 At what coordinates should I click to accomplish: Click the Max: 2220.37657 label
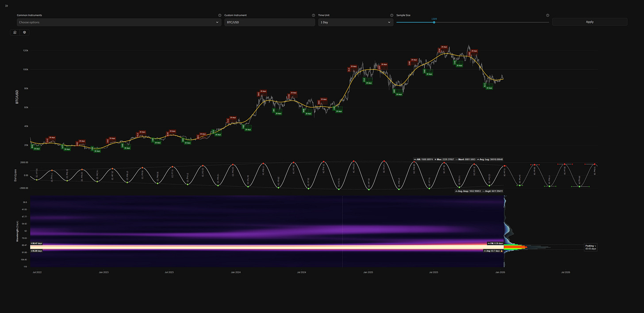444,159
